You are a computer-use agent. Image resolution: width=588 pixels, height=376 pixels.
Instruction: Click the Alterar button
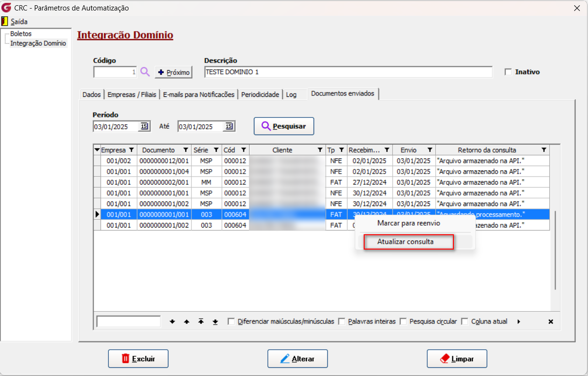[297, 359]
